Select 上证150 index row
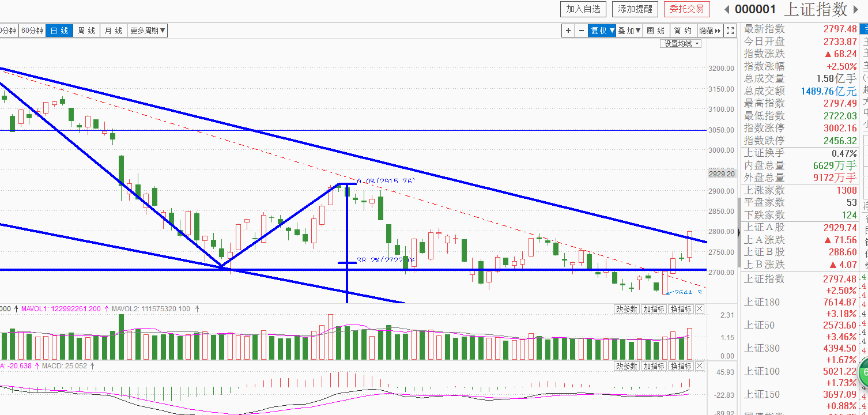 [800, 400]
